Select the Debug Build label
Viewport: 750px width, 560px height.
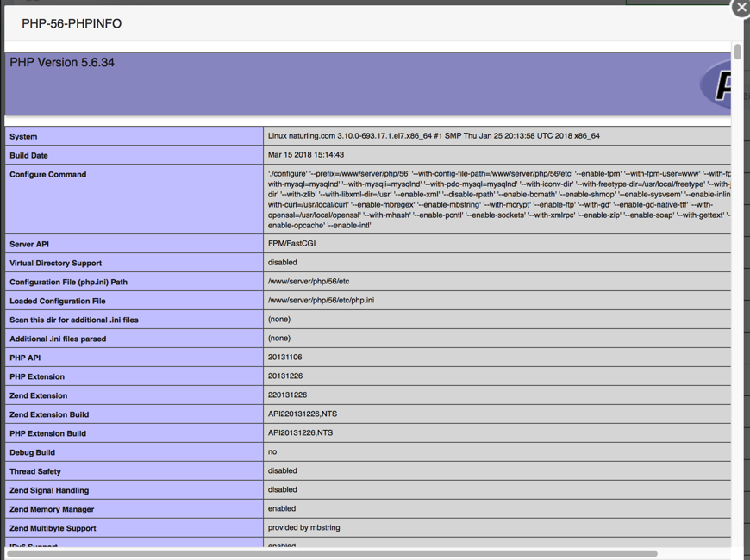tap(33, 452)
